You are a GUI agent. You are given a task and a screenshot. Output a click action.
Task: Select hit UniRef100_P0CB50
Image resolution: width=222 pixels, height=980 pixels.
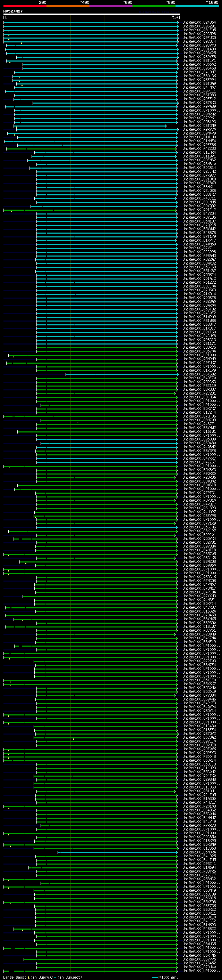pos(199,837)
